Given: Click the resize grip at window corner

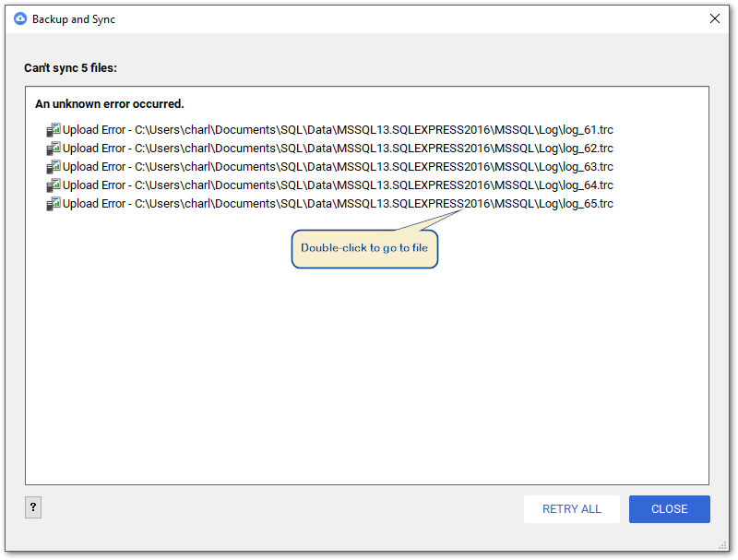Looking at the screenshot, I should tap(723, 546).
